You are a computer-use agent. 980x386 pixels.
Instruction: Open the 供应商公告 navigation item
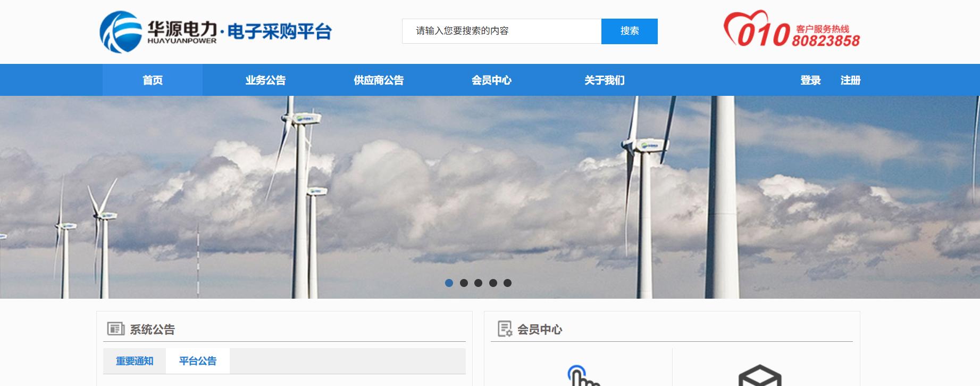coord(379,80)
